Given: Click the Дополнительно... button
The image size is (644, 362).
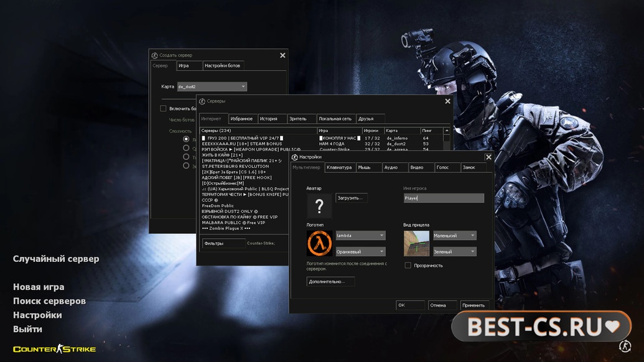Looking at the screenshot, I should pos(330,282).
